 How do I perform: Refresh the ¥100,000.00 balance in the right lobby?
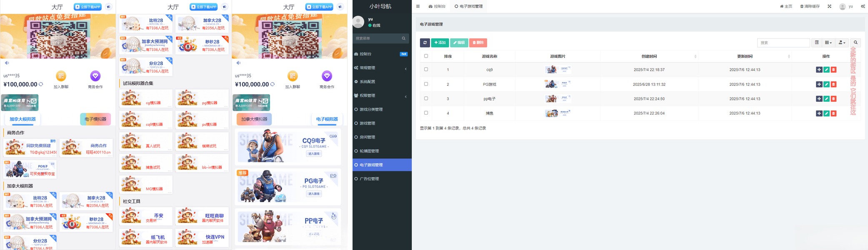[273, 84]
